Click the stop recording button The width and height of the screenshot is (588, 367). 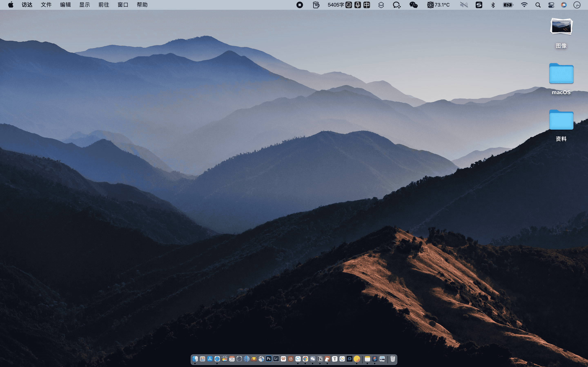[x=300, y=5]
